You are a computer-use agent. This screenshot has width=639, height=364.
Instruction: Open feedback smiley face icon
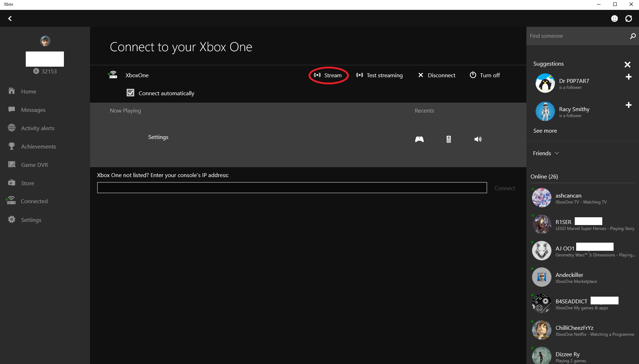tap(614, 18)
